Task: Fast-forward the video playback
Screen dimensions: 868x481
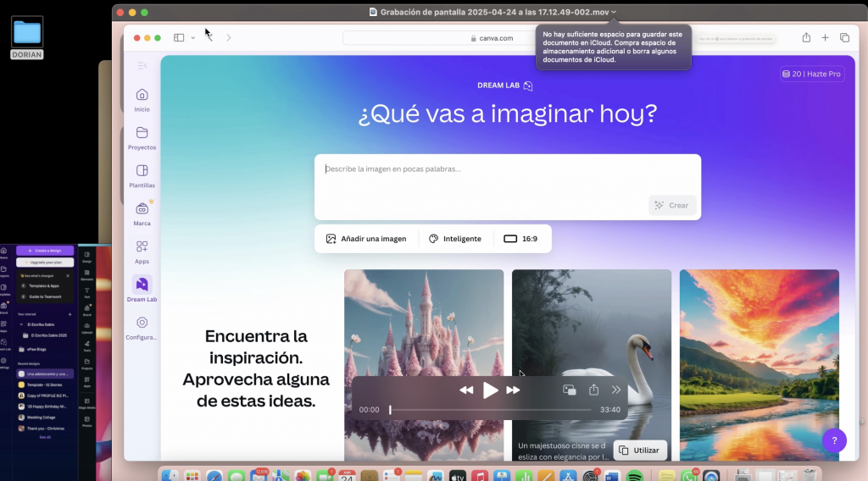Action: point(513,390)
